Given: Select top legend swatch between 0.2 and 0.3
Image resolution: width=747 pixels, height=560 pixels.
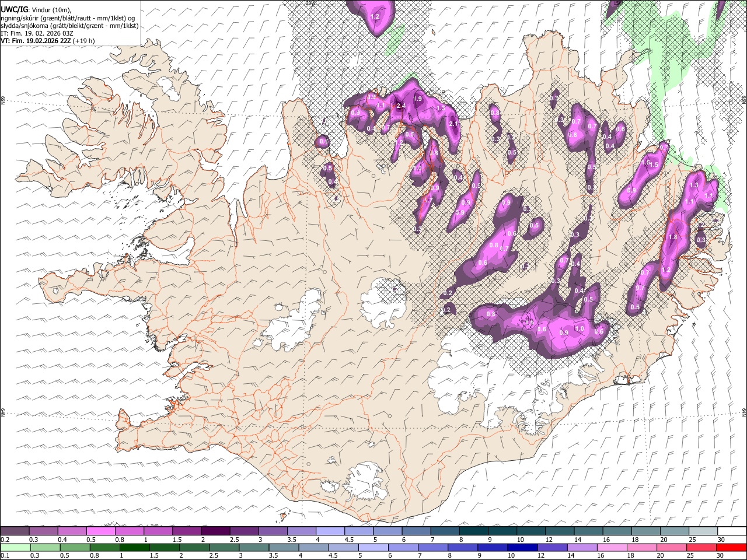Looking at the screenshot, I should (15, 531).
